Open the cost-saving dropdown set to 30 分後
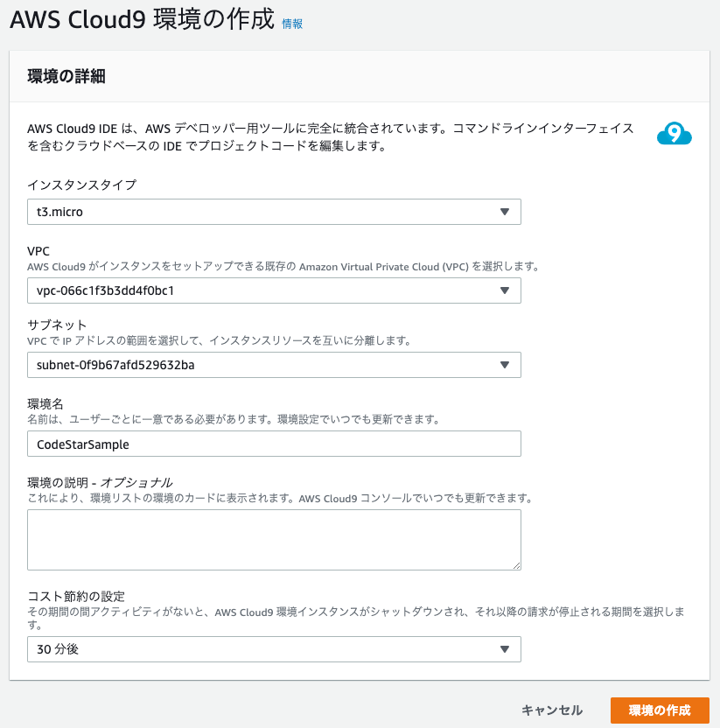 274,649
